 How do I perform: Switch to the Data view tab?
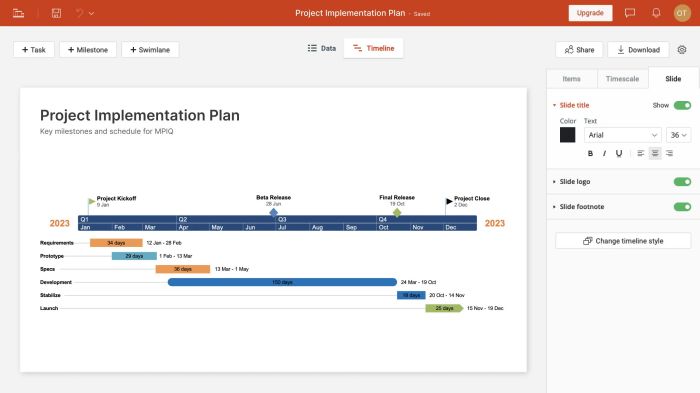click(322, 48)
